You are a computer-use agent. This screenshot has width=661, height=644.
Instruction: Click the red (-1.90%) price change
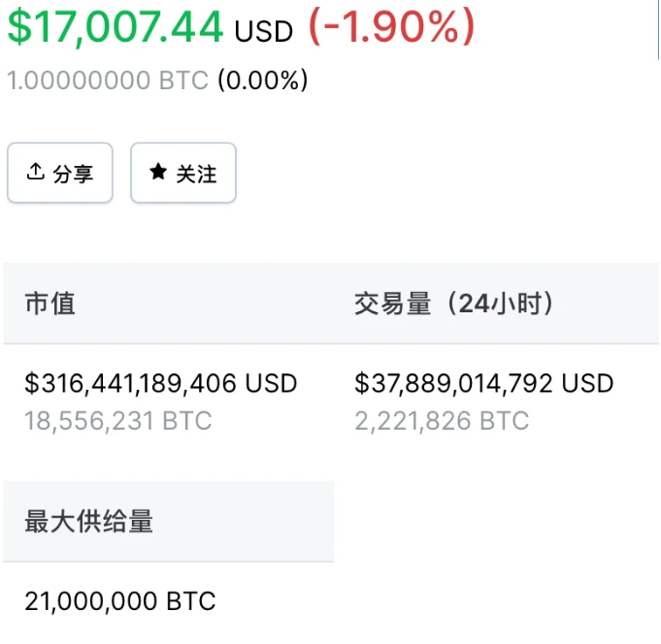392,27
